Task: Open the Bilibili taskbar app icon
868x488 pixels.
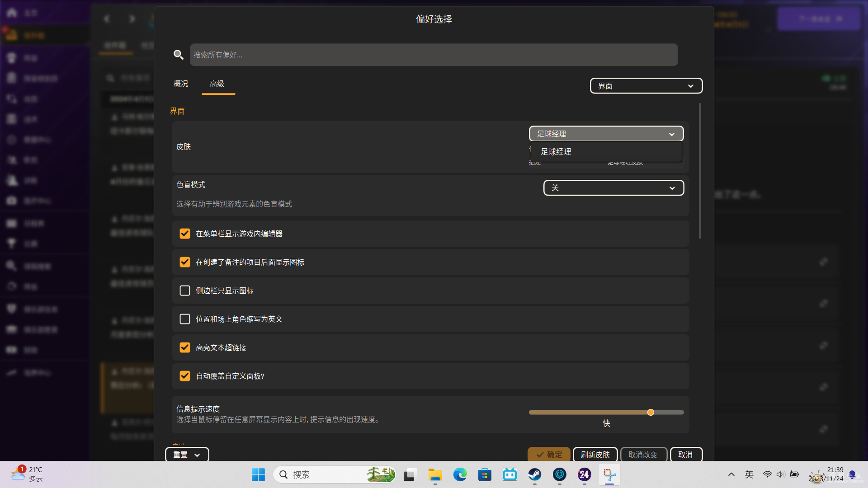Action: pyautogui.click(x=509, y=474)
